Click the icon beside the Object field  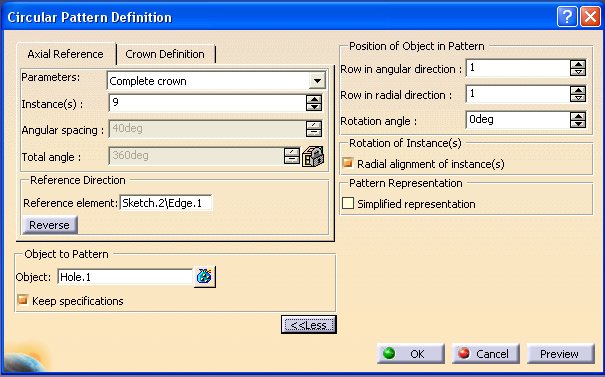tap(204, 277)
